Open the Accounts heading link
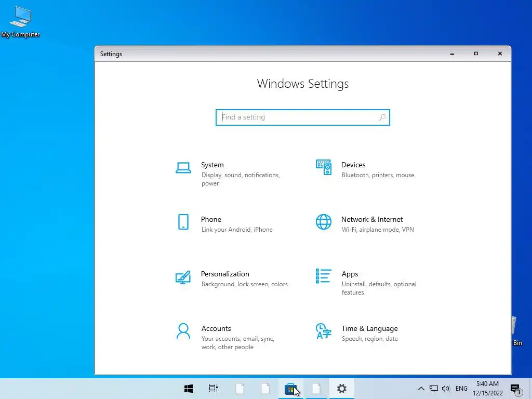Viewport: 532px width, 399px height. tap(216, 329)
